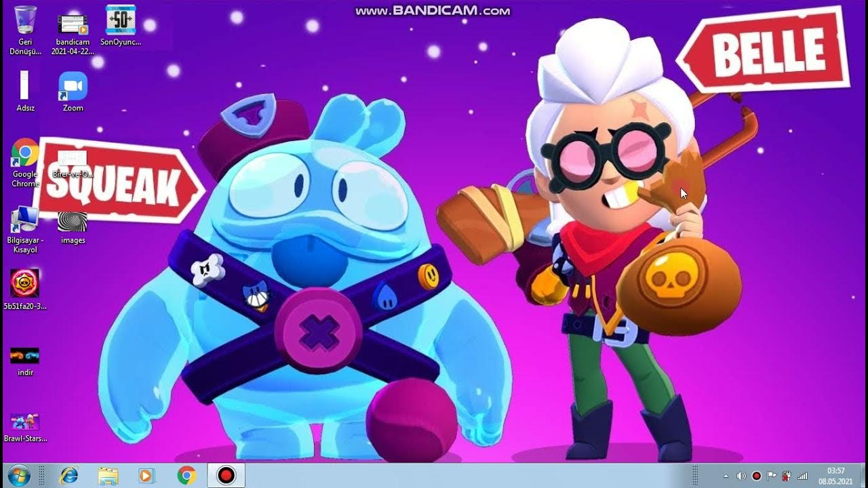Open the Recycle Bin (Geri Dönüşüm) desktop icon
Screen dimensions: 868x488
25,30
